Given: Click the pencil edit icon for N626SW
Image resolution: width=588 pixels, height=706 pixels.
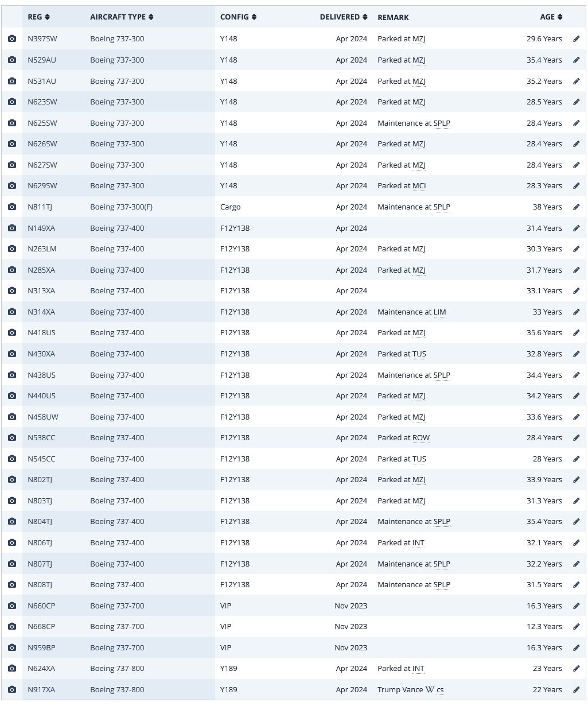Looking at the screenshot, I should click(x=577, y=143).
